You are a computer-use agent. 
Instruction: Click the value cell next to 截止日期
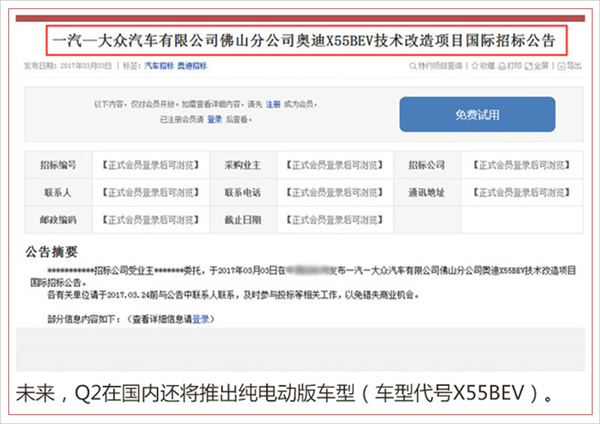335,220
